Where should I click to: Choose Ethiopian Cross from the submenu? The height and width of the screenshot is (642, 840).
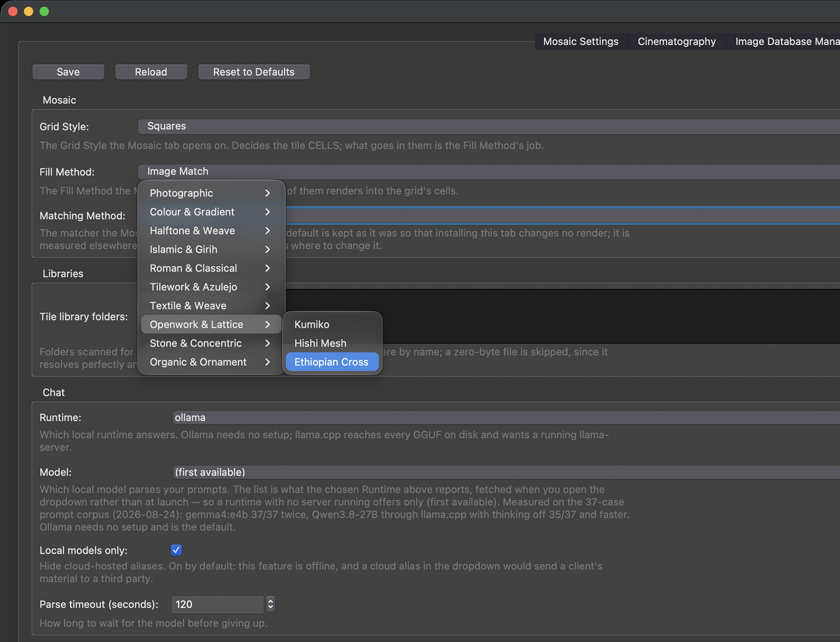(332, 362)
